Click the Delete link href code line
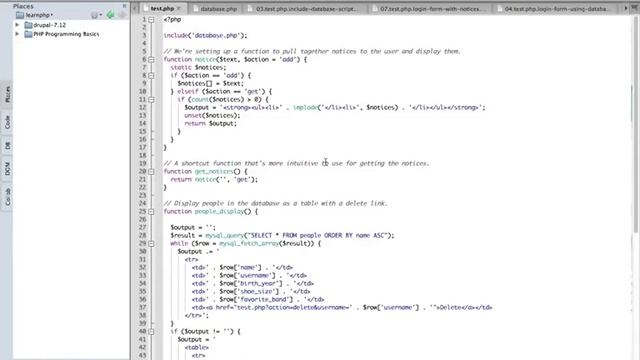 click(x=342, y=307)
